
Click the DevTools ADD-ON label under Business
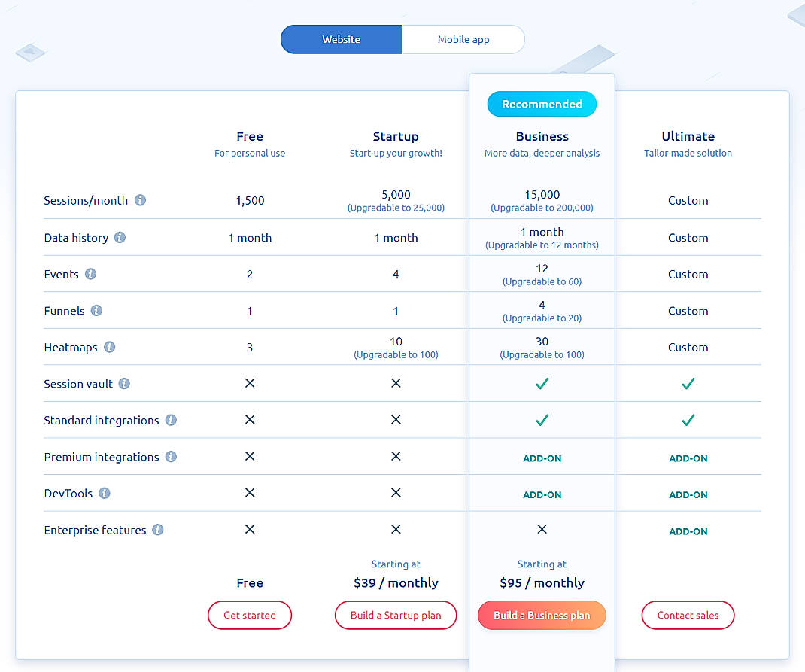pos(542,494)
